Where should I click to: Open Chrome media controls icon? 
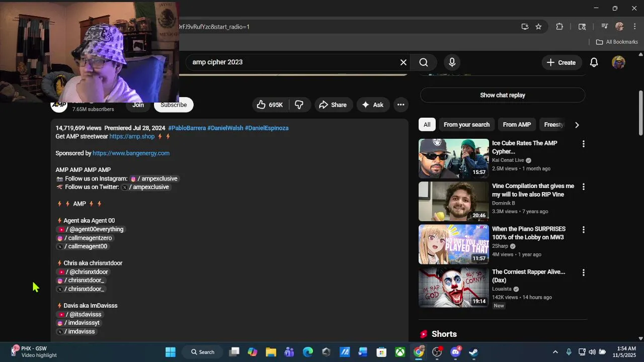tap(605, 27)
